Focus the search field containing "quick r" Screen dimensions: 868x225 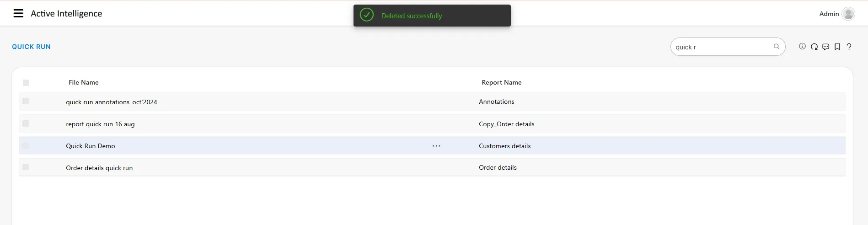(x=720, y=47)
